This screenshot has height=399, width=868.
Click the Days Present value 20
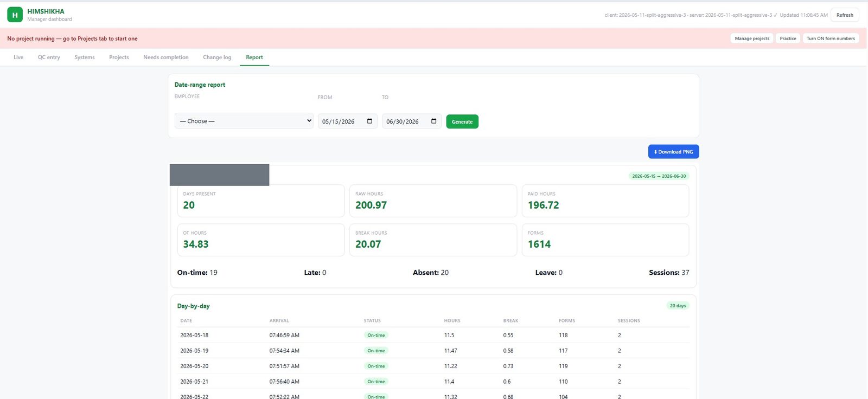tap(189, 205)
